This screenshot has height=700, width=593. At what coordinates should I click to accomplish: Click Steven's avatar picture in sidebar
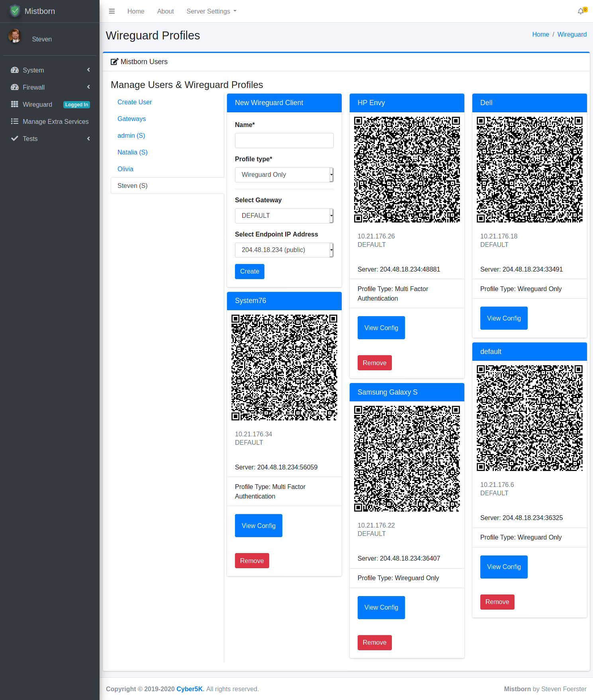(15, 36)
